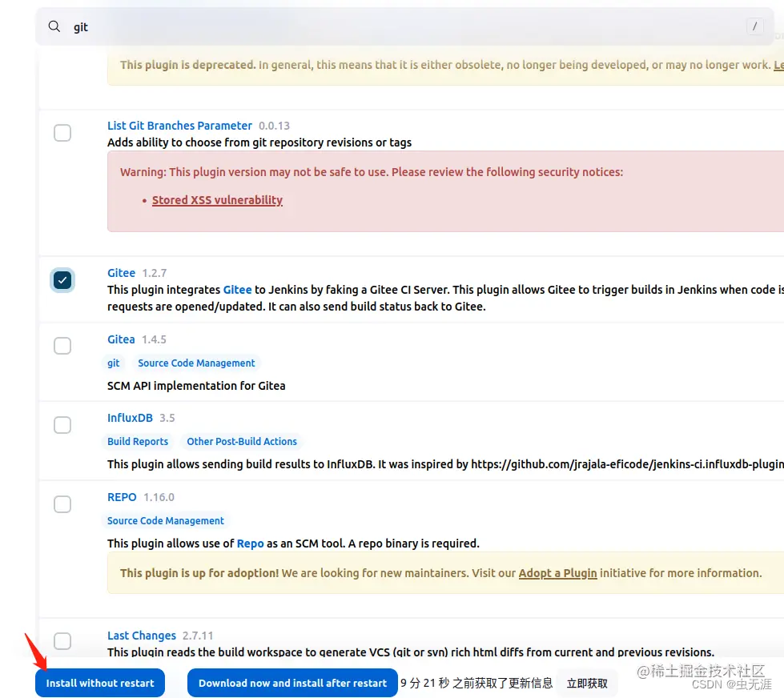This screenshot has width=784, height=698.
Task: Open the Gitea plugin page
Action: pos(121,339)
